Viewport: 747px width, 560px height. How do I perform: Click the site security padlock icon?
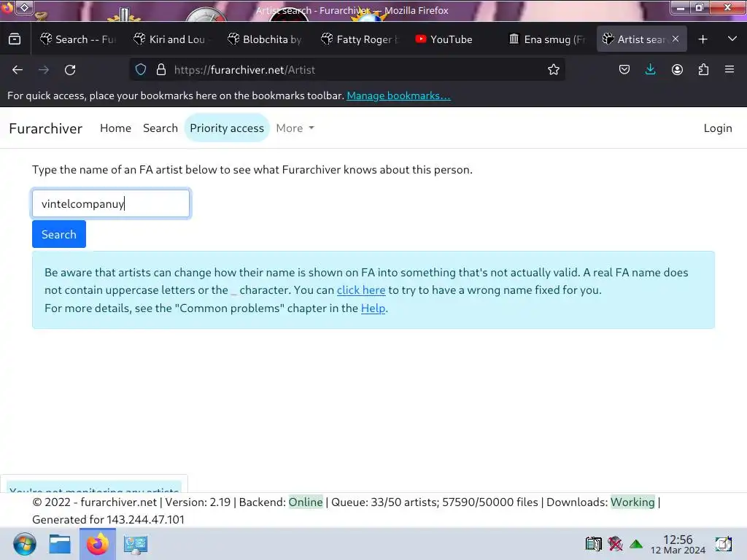click(x=161, y=70)
